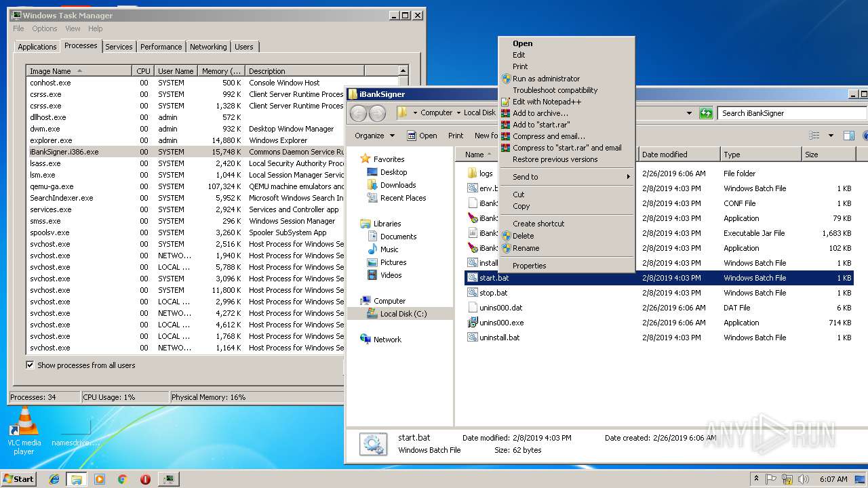Click the Explorer back navigation arrow

(x=359, y=113)
